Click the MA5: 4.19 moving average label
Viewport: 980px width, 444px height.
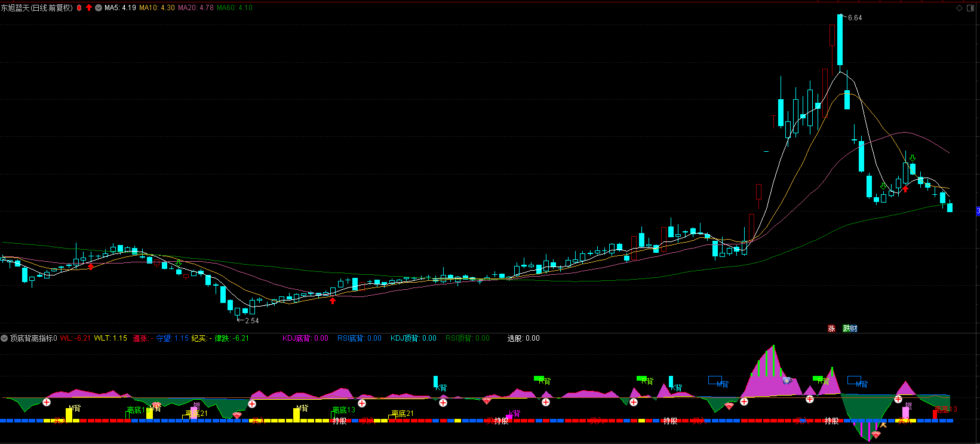(x=120, y=8)
